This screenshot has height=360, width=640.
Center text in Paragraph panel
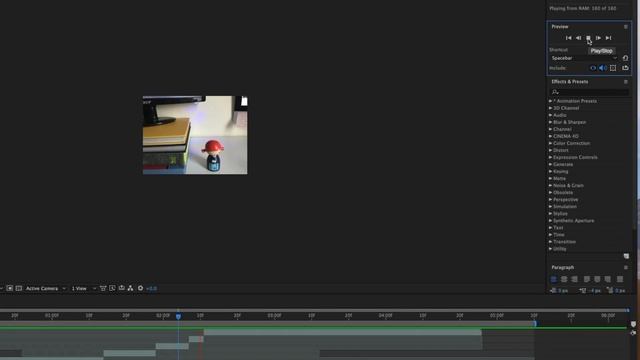point(564,279)
